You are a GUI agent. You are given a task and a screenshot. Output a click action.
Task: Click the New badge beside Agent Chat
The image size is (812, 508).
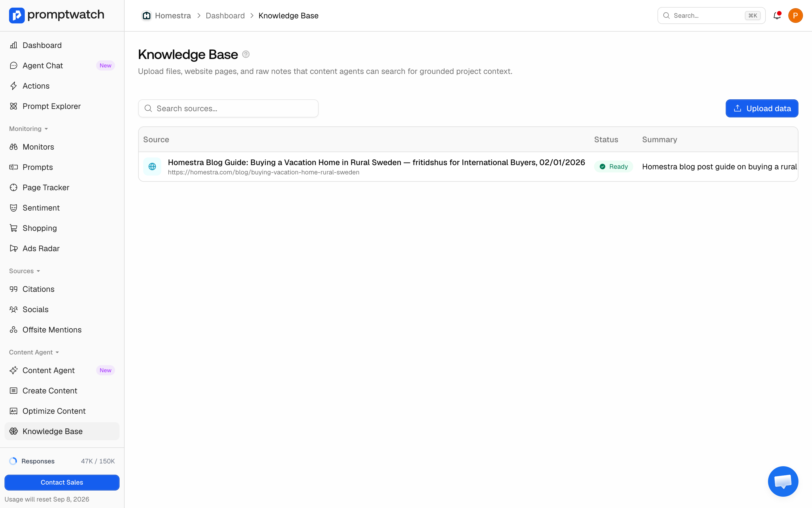point(105,65)
